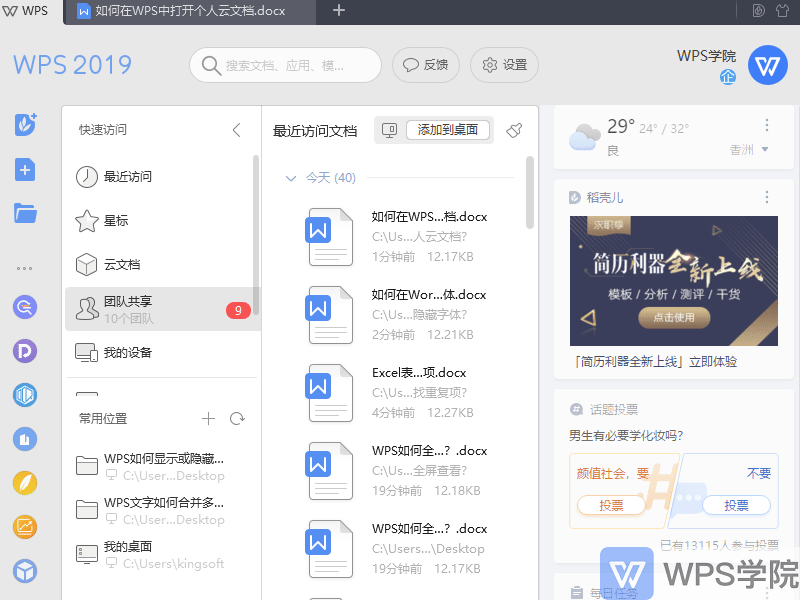Click the enterprise badge under WPS学院

point(728,77)
